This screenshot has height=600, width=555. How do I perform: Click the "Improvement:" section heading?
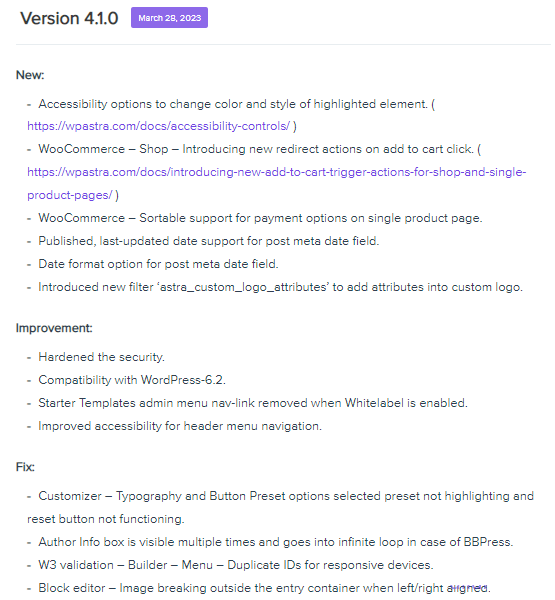click(x=54, y=328)
